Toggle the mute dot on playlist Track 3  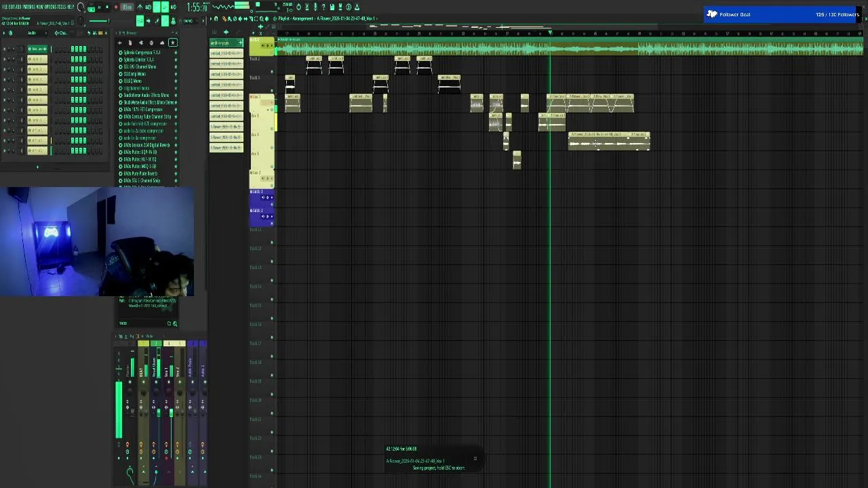[272, 90]
